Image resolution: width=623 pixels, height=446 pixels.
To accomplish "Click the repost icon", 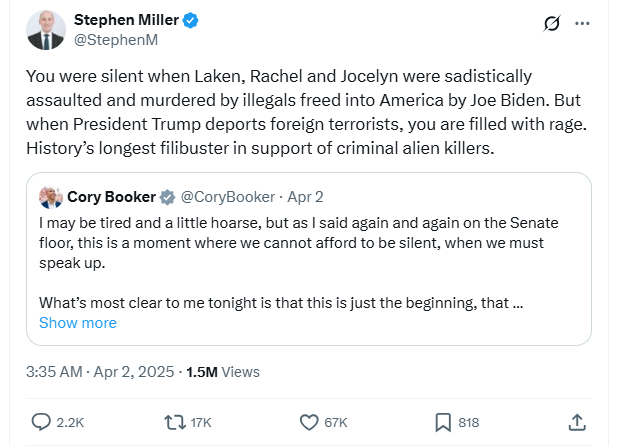I will (x=173, y=422).
